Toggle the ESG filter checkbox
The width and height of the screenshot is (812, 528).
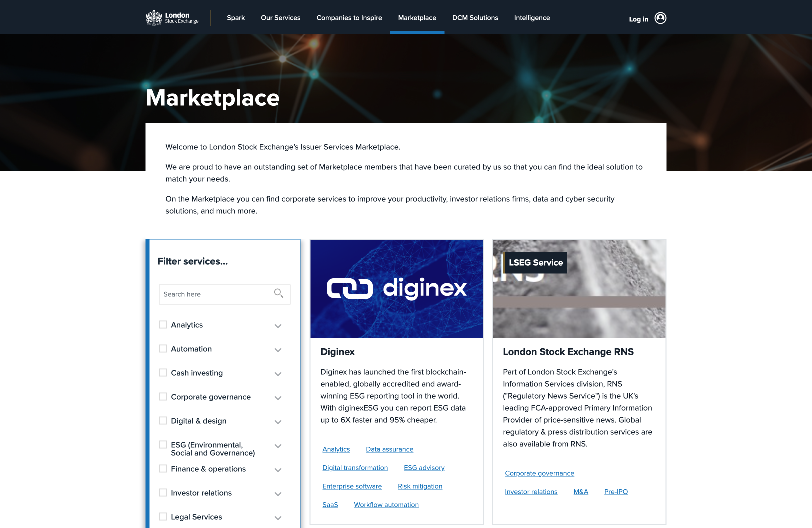point(163,444)
